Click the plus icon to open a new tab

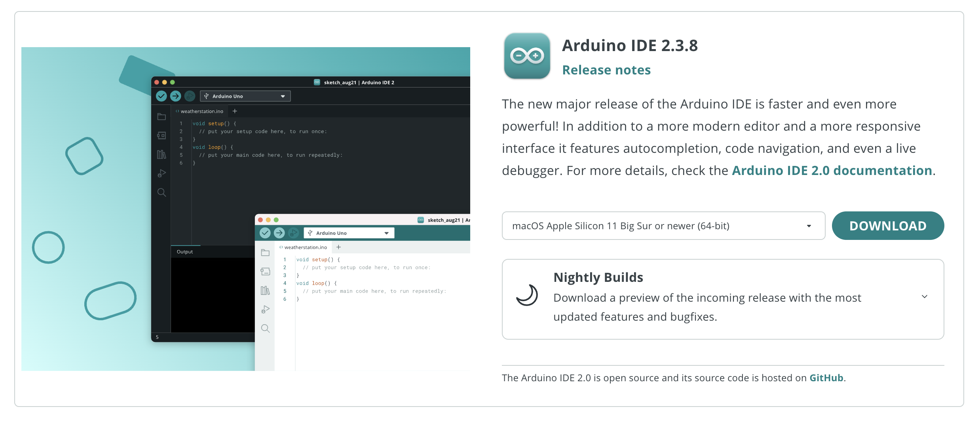point(234,111)
